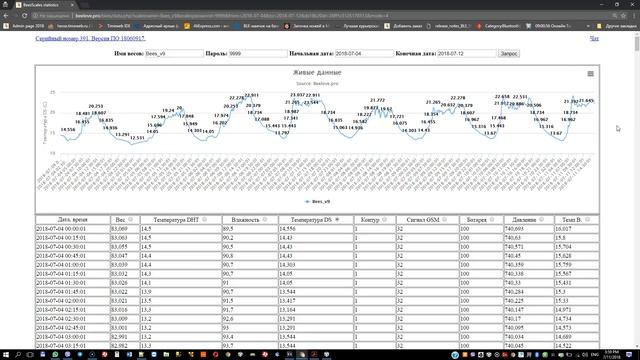Select the Контур radio button

point(384,220)
